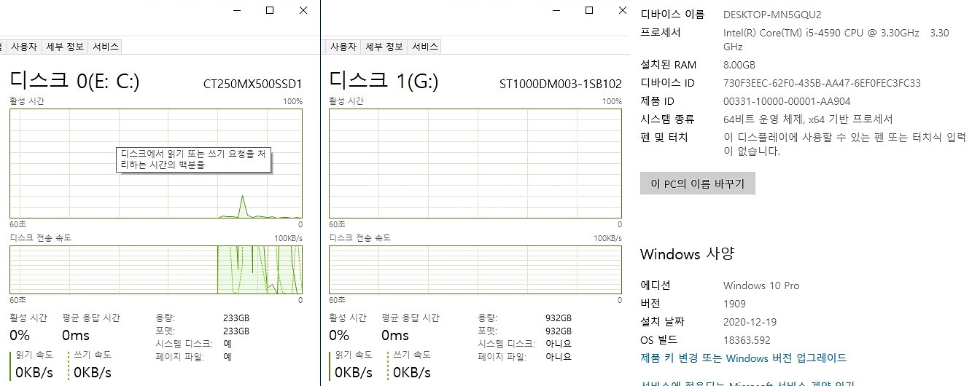Minimize the Disk 0 Task Manager window
Viewport: 980px width, 386px height.
pos(236,11)
